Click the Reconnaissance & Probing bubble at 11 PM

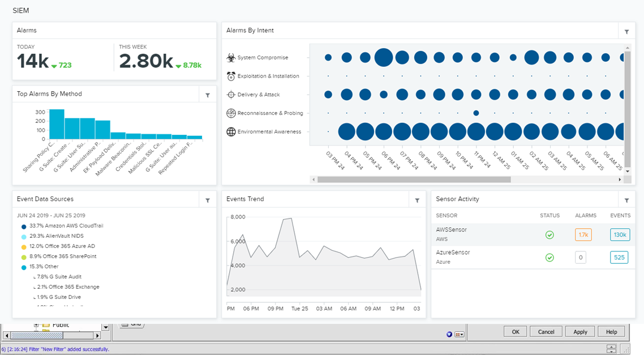click(x=476, y=113)
